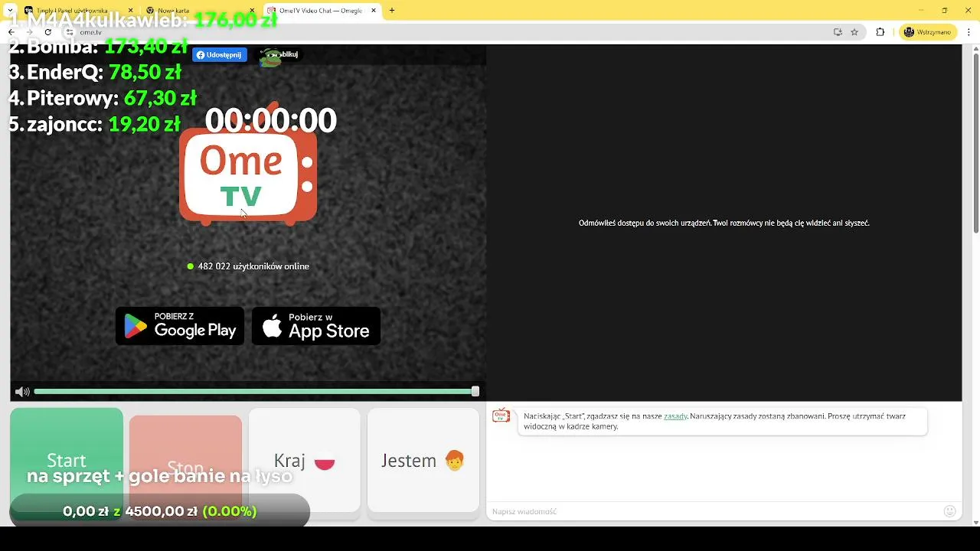Open the App Store download badge
This screenshot has width=980, height=551.
(x=316, y=326)
